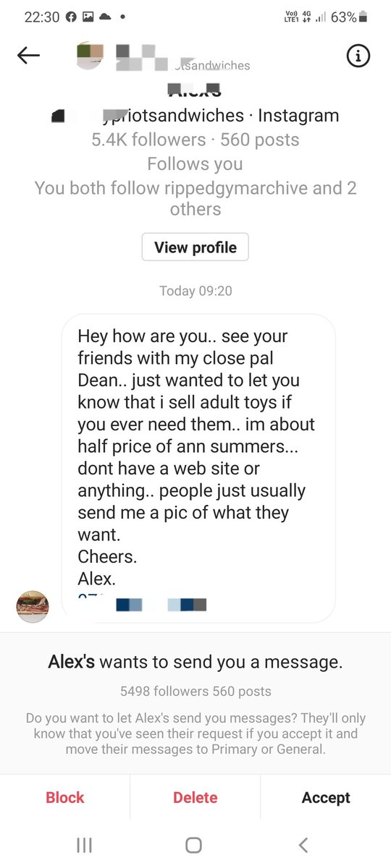Viewport: 391px width, 868px height.
Task: Tap the gallery notification icon in status bar
Action: (x=88, y=17)
